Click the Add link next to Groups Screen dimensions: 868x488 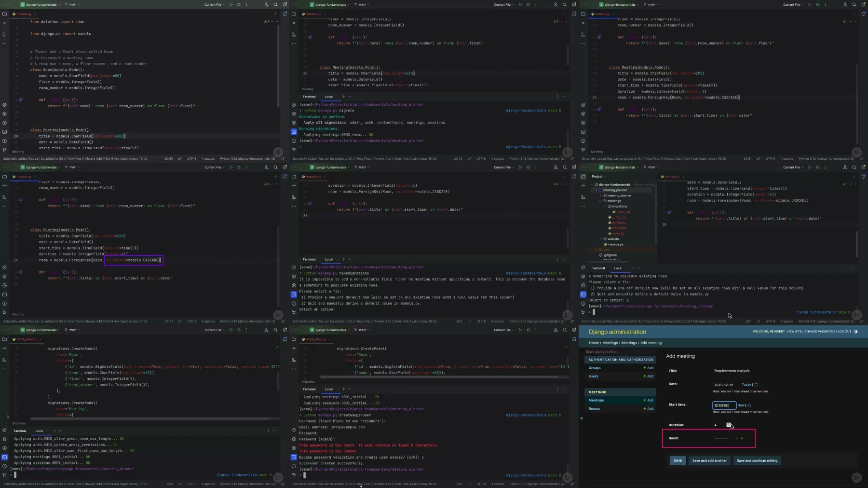pos(649,368)
